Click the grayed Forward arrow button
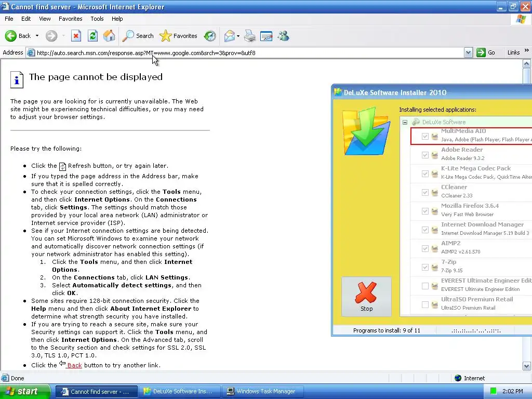The height and width of the screenshot is (399, 532). pos(51,36)
